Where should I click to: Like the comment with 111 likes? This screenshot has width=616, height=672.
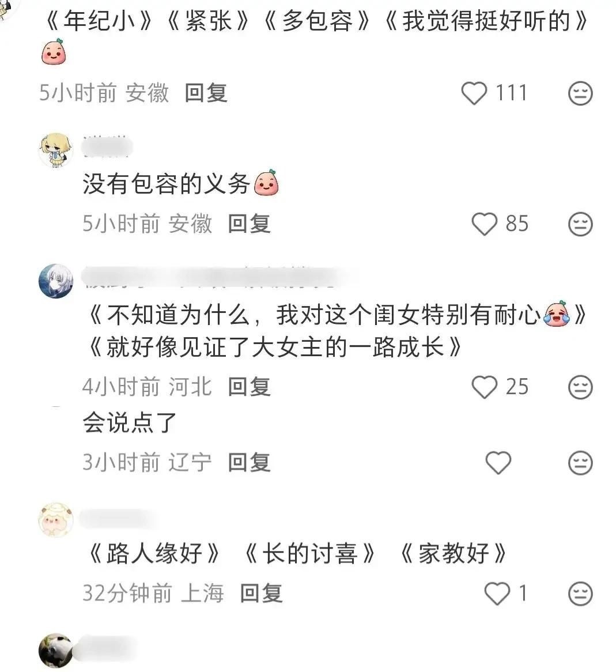point(474,93)
